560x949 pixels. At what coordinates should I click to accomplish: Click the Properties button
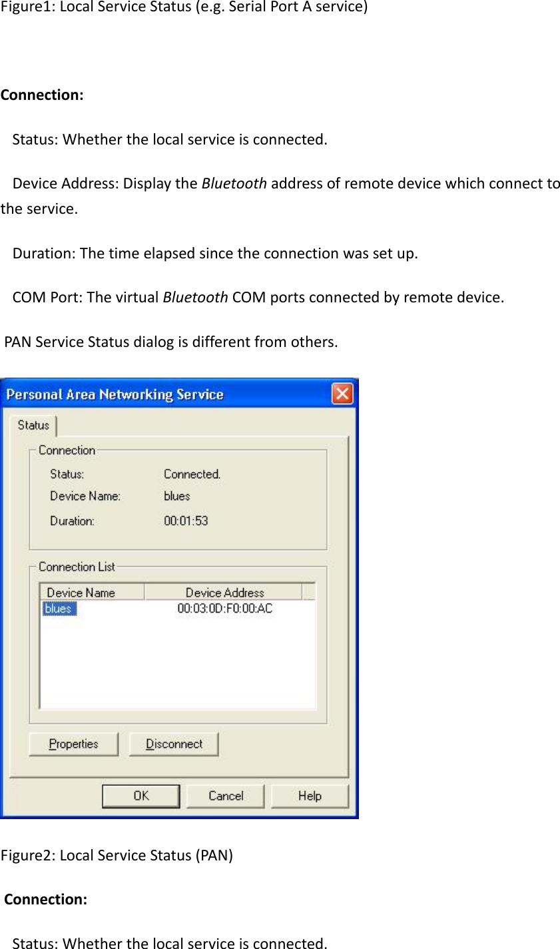coord(73,744)
